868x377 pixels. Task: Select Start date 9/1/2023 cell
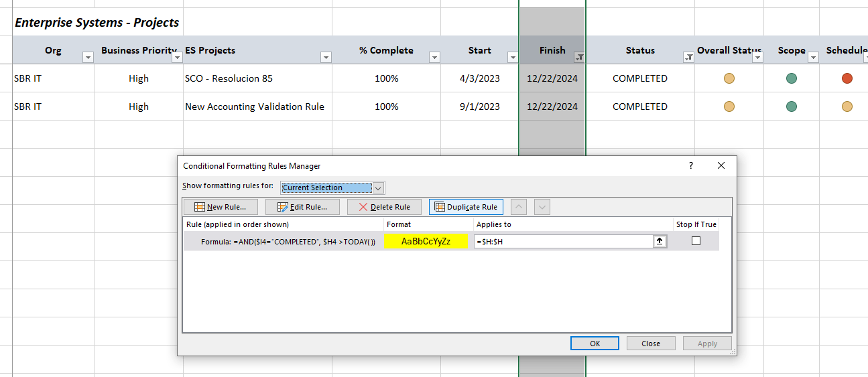point(480,106)
